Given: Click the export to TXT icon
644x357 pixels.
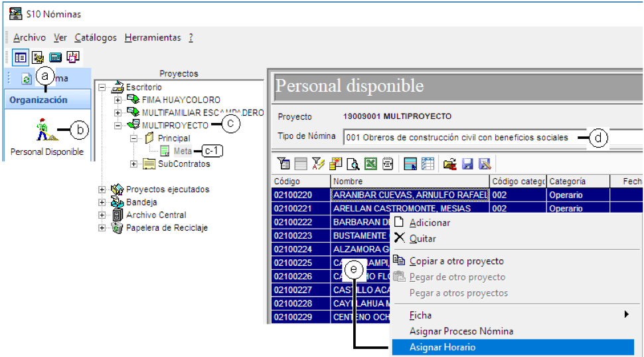Looking at the screenshot, I should 388,164.
